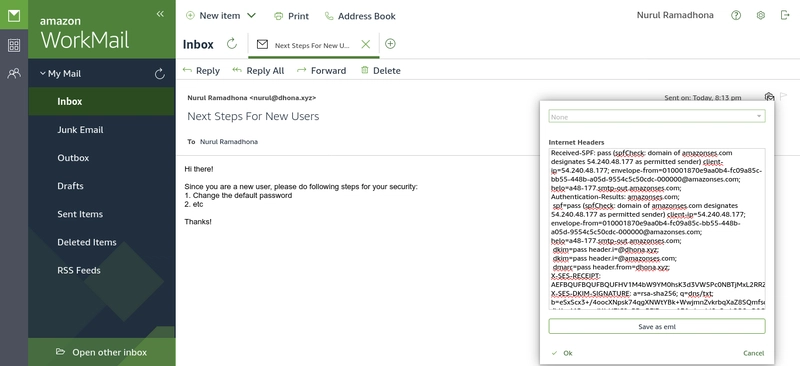The height and width of the screenshot is (366, 800).
Task: Collapse the My Mail folder tree
Action: 43,74
